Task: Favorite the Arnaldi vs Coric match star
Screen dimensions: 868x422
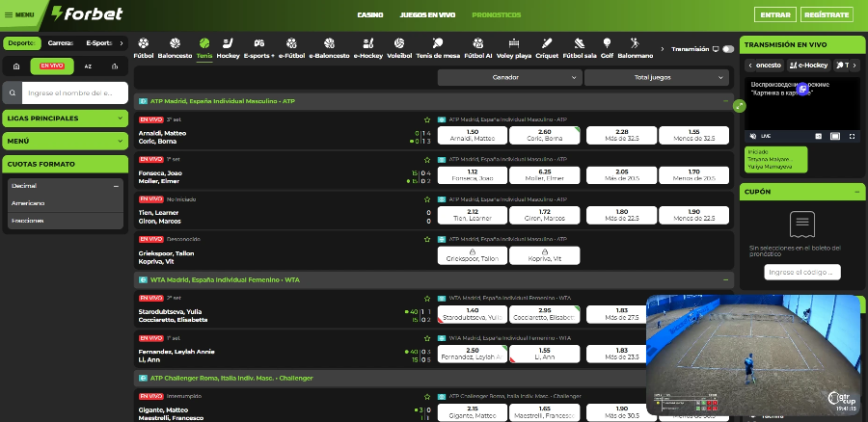Action: [x=427, y=119]
